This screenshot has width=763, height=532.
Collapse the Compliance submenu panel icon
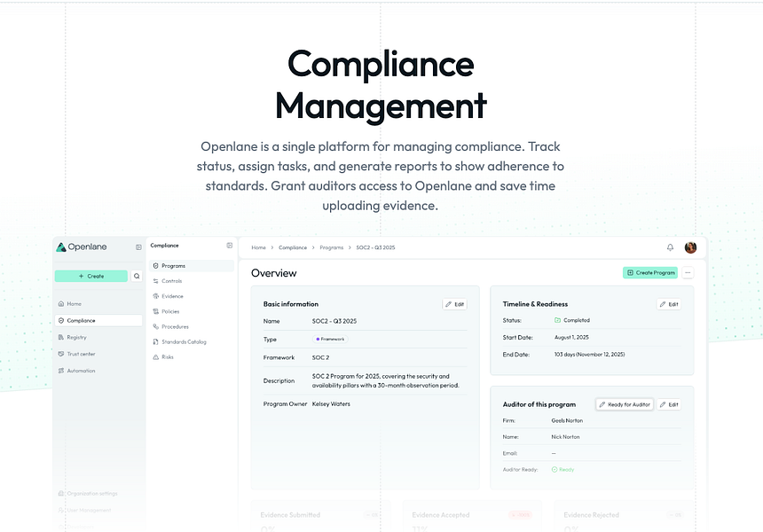point(230,246)
